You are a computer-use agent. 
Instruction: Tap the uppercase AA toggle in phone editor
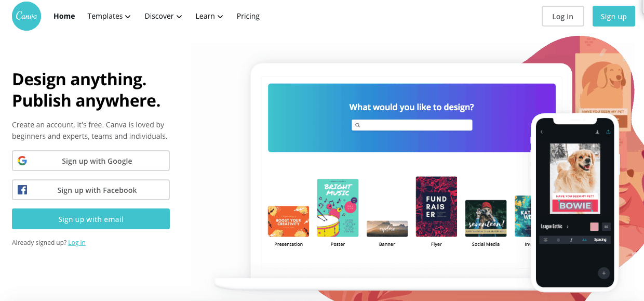[x=584, y=240]
